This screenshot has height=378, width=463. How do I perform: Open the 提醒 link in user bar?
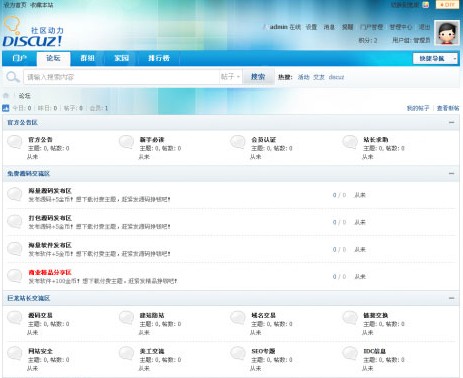coord(347,27)
